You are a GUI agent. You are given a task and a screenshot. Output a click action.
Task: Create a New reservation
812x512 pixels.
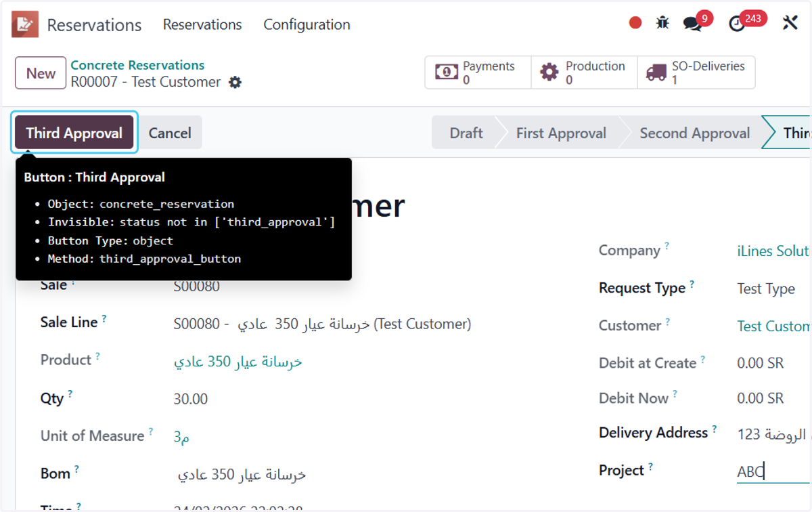point(41,73)
